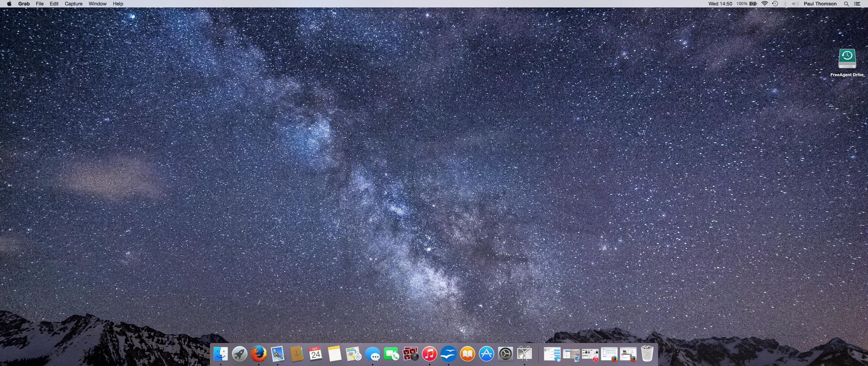868x366 pixels.
Task: Show the Wi-Fi status menu
Action: point(765,4)
